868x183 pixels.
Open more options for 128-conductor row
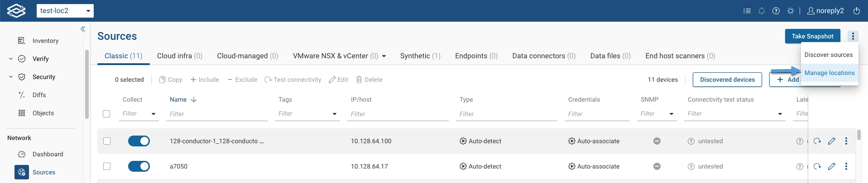point(846,141)
